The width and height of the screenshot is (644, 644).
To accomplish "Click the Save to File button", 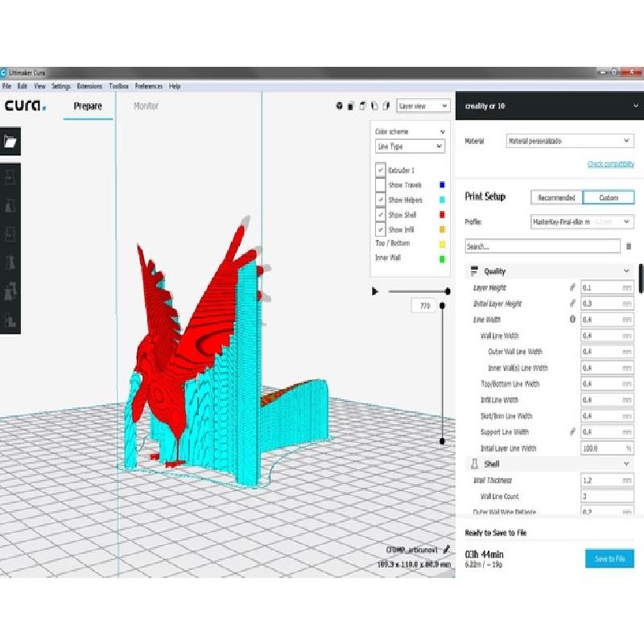I will click(609, 559).
